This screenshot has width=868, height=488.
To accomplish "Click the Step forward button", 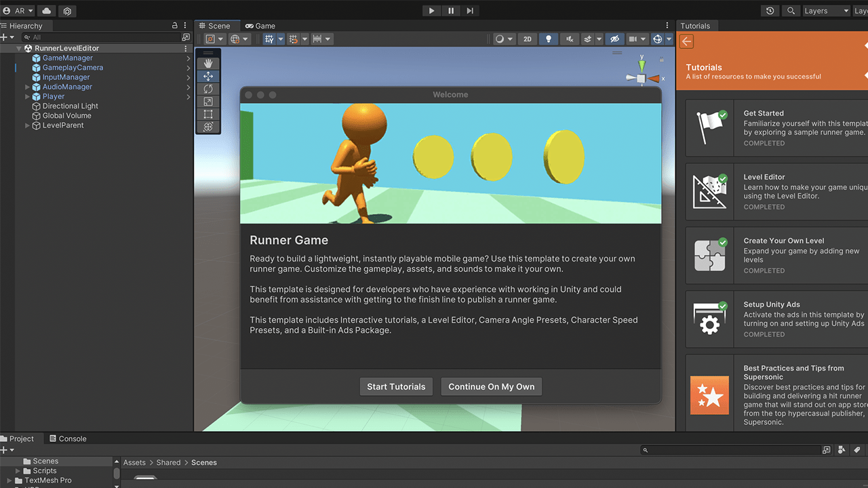I will (470, 11).
